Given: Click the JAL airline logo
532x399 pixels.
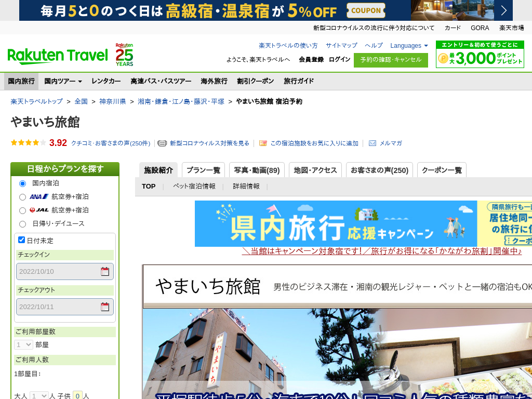Looking at the screenshot, I should click(x=39, y=210).
